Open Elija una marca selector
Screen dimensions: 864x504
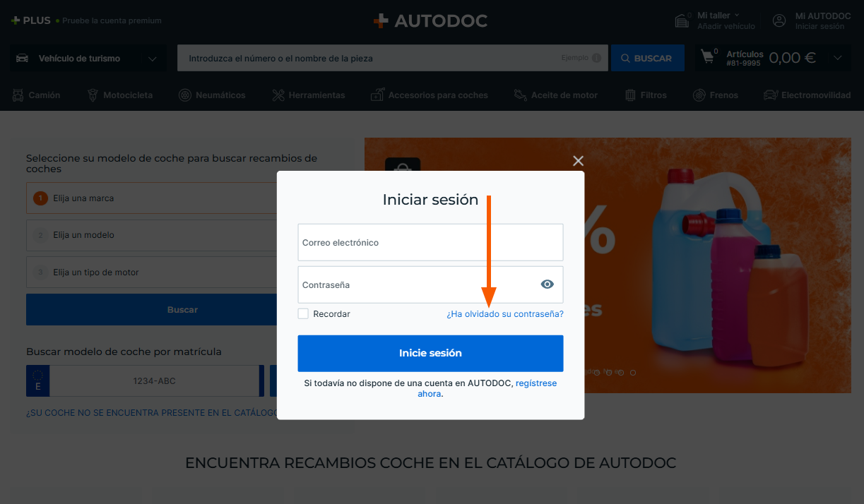[x=152, y=198]
